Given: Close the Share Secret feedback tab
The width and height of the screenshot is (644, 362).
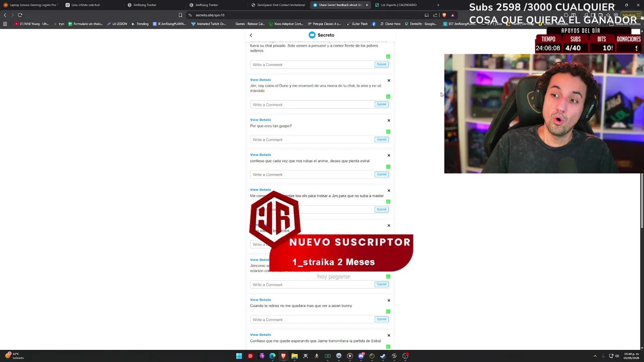Looking at the screenshot, I should click(x=367, y=5).
